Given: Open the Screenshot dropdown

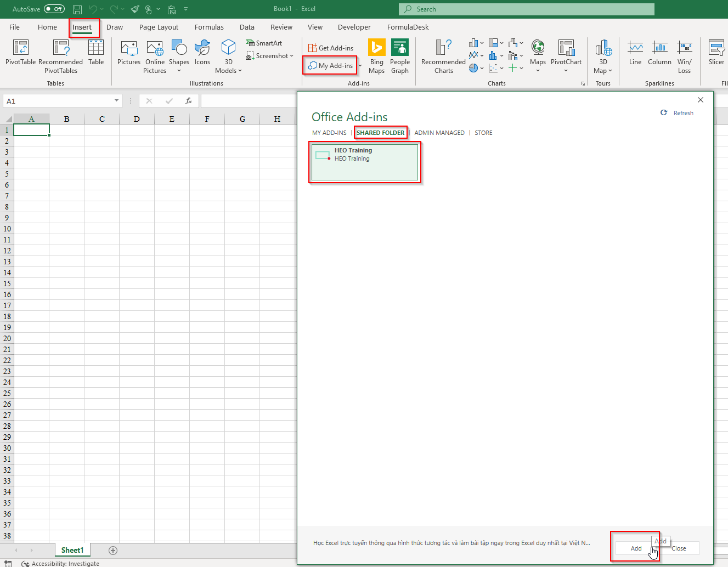Looking at the screenshot, I should pyautogui.click(x=292, y=56).
